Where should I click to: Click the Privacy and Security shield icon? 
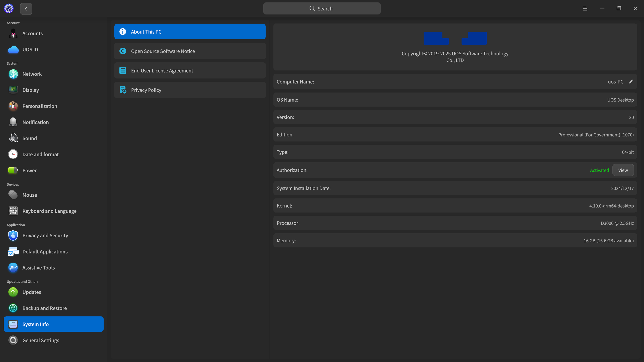pyautogui.click(x=13, y=235)
